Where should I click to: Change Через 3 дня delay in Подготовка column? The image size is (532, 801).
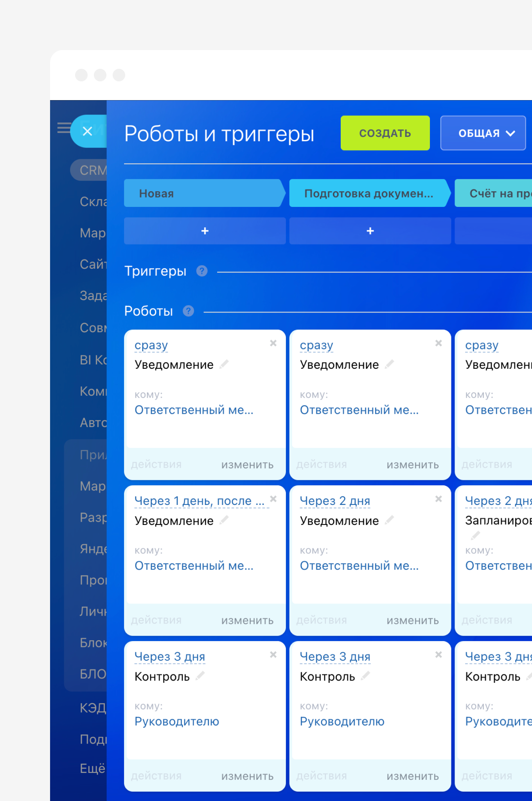point(335,657)
